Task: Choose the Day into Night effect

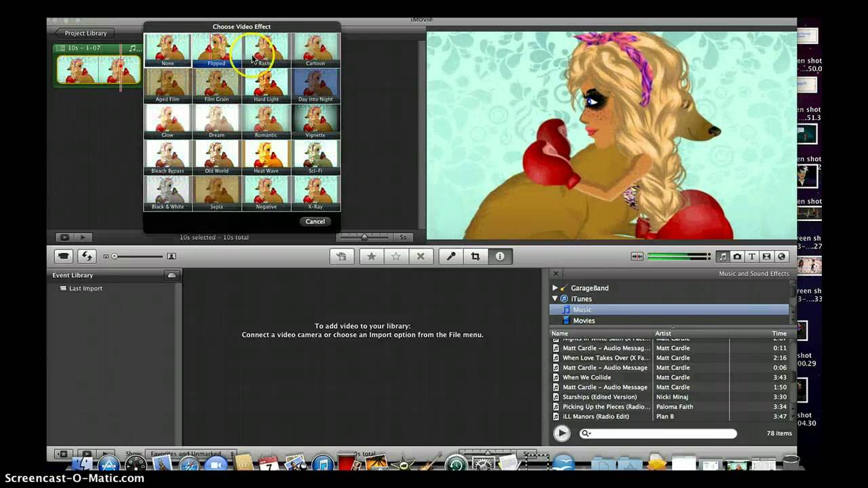Action: point(315,86)
